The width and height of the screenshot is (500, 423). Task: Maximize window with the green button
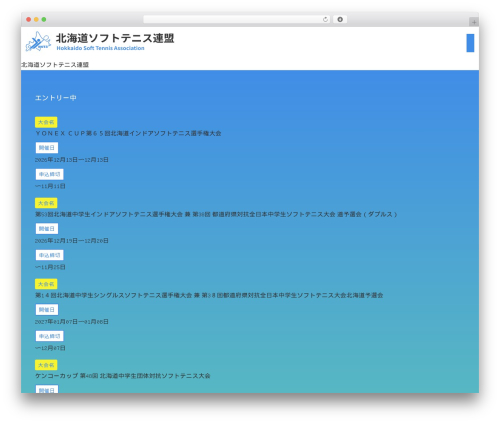point(44,20)
